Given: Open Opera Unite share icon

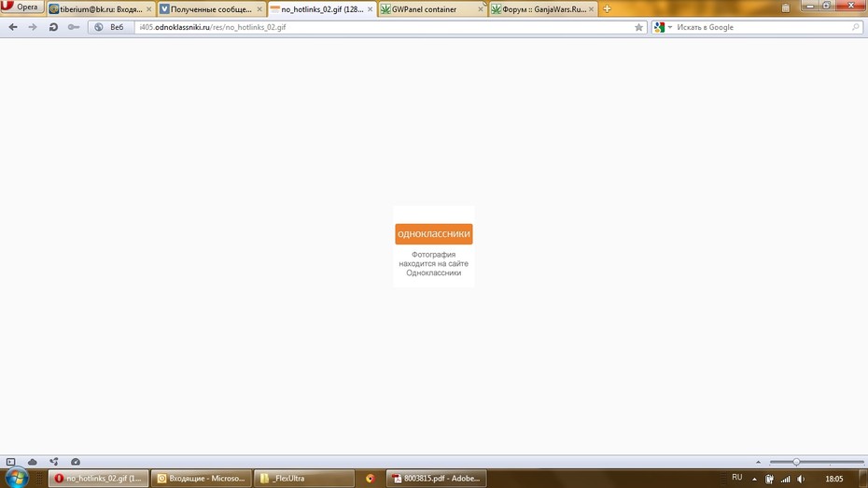Looking at the screenshot, I should click(x=54, y=462).
